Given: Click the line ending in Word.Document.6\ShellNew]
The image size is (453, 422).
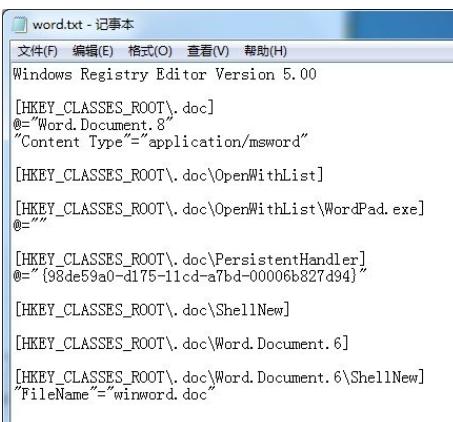Looking at the screenshot, I should point(220,377).
